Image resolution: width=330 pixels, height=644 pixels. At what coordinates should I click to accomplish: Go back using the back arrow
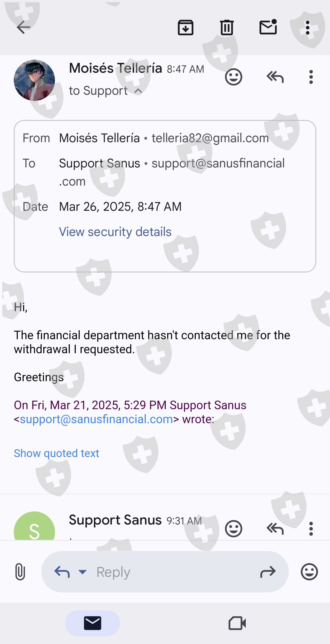point(23,27)
